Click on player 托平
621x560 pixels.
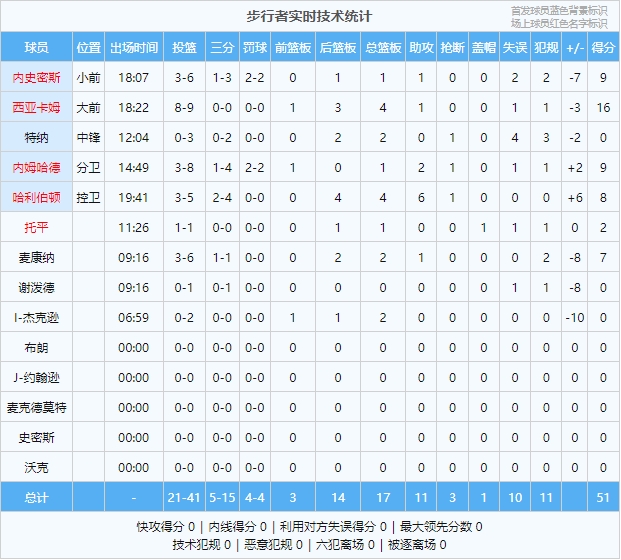36,227
